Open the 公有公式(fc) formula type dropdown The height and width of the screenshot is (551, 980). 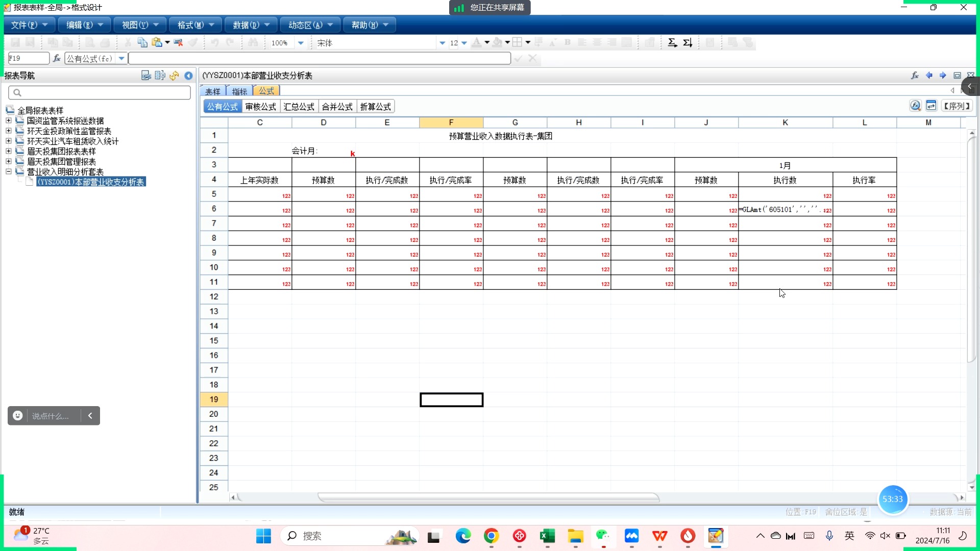121,59
